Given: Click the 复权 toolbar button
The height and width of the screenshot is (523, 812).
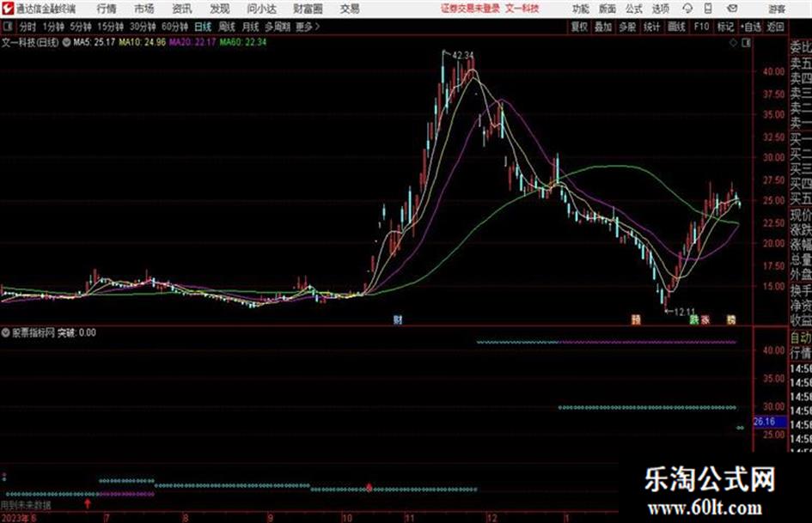Looking at the screenshot, I should pos(579,27).
